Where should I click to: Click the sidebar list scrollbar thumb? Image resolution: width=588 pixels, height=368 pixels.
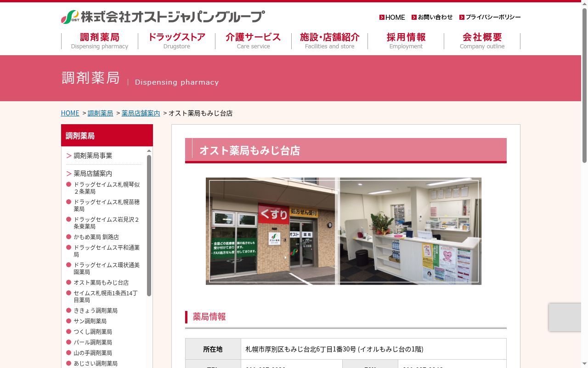tap(149, 225)
